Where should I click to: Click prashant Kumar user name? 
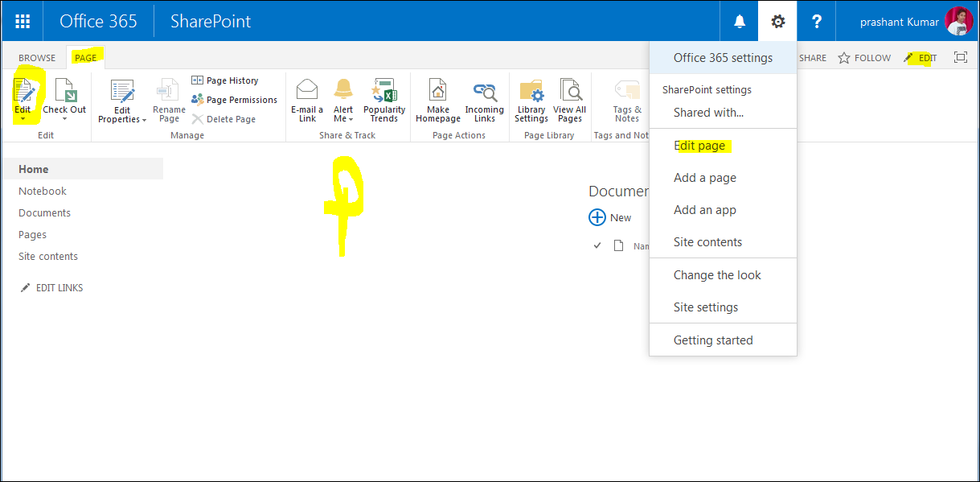(899, 22)
